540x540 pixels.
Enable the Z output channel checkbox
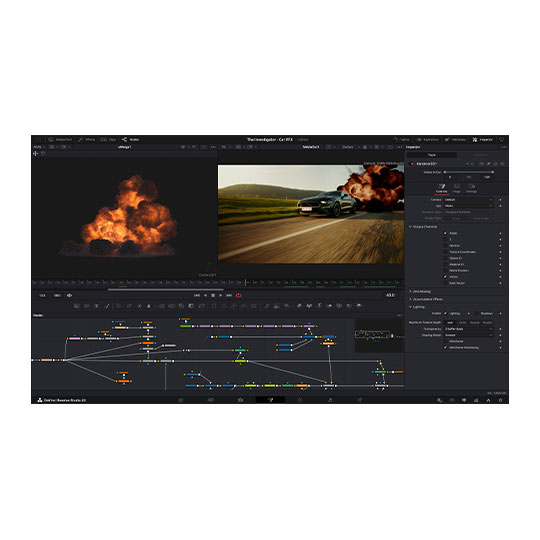(445, 239)
